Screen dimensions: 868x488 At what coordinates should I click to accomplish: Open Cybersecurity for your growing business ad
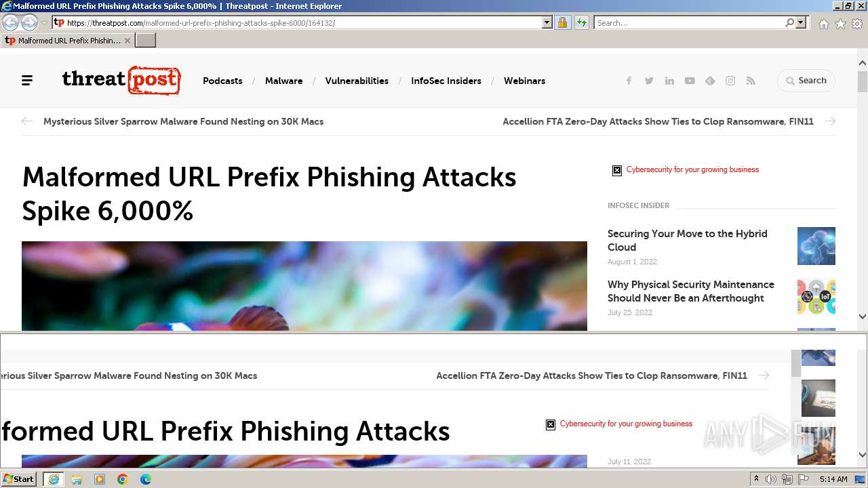point(692,169)
